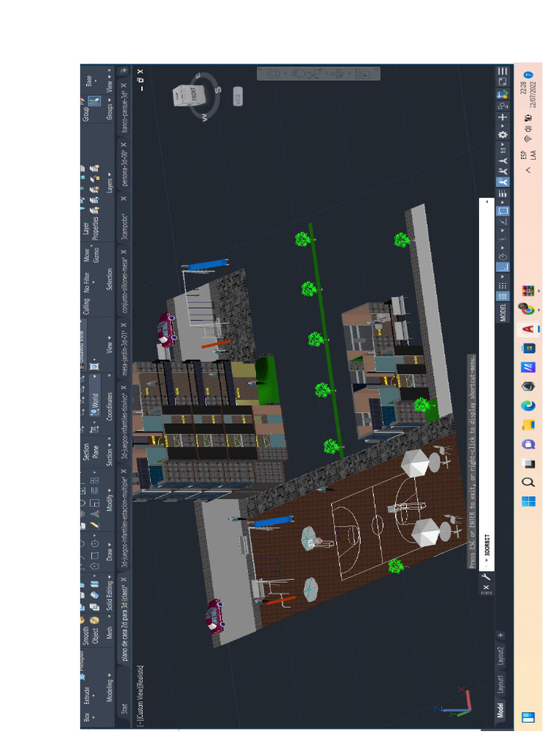Click the new drawing tab plus button
The height and width of the screenshot is (747, 560).
[124, 71]
